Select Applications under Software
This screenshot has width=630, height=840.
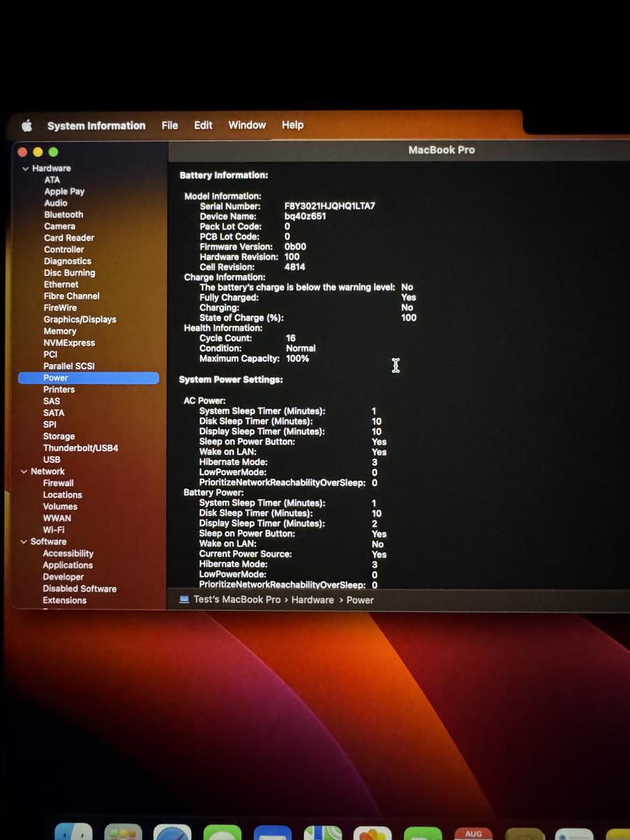(x=68, y=565)
